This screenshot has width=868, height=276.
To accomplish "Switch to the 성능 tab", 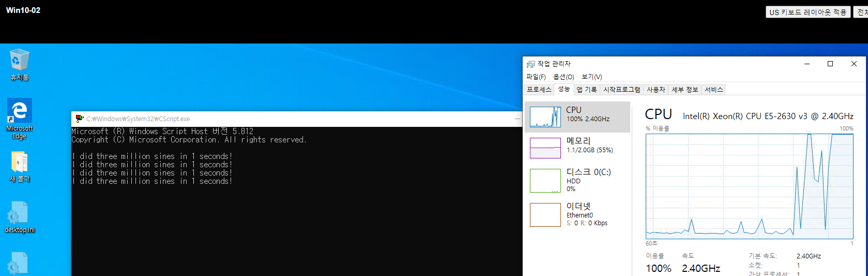I will tap(564, 89).
